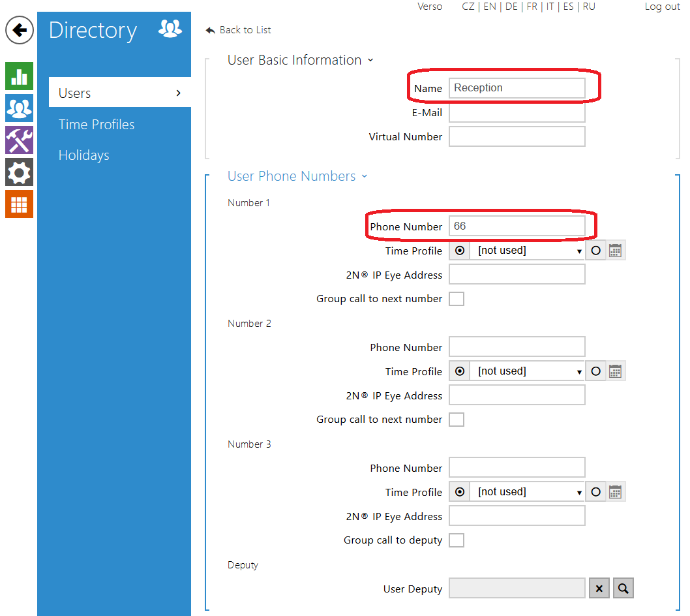Screen dimensions: 690x616
Task: Open Number 1 time profile calendar icon
Action: [615, 251]
